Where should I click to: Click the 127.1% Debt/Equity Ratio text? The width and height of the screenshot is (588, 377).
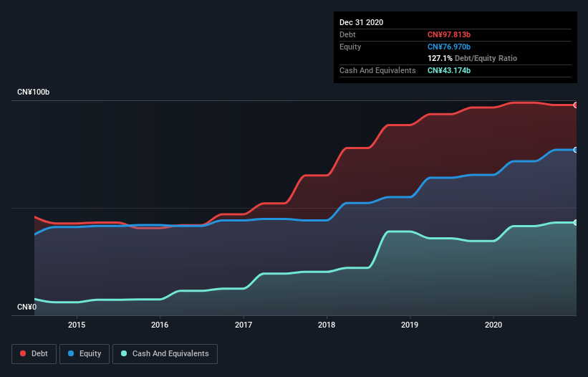coord(472,58)
